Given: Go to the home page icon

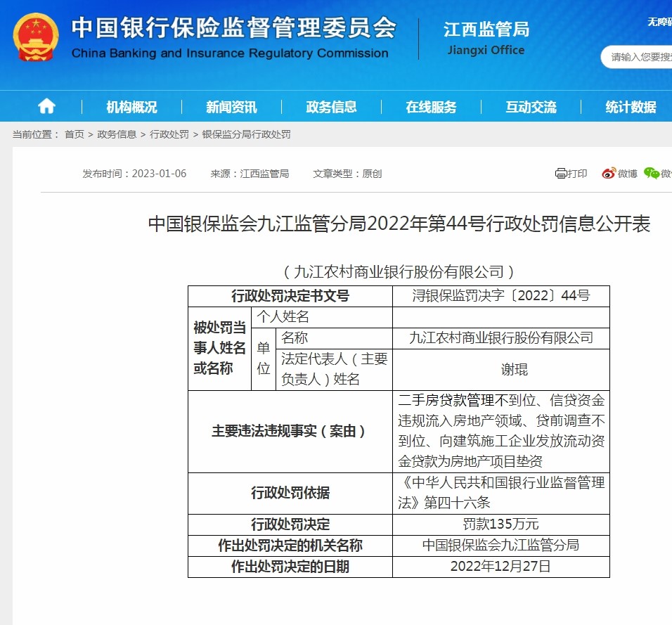Looking at the screenshot, I should [46, 106].
